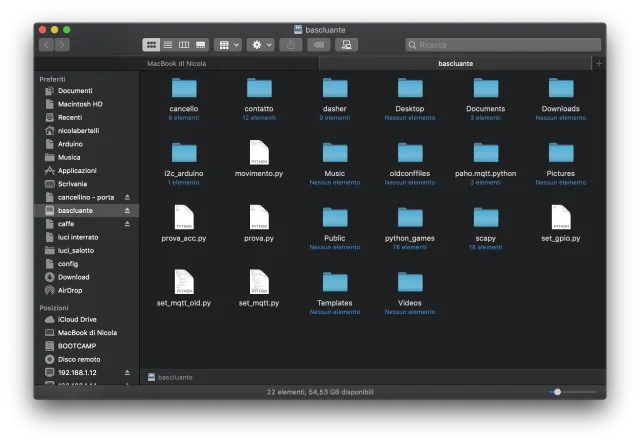Click the Share toolbar button

pyautogui.click(x=290, y=45)
